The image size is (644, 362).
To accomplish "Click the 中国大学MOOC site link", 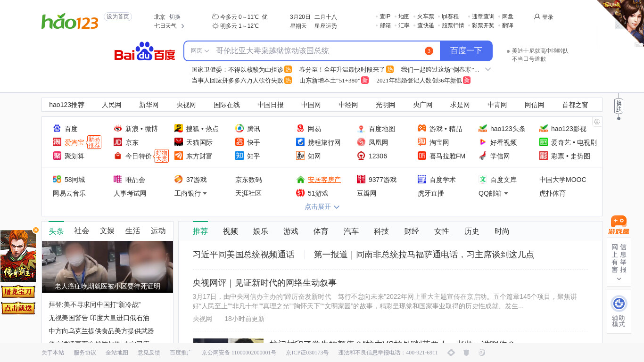I will (563, 180).
